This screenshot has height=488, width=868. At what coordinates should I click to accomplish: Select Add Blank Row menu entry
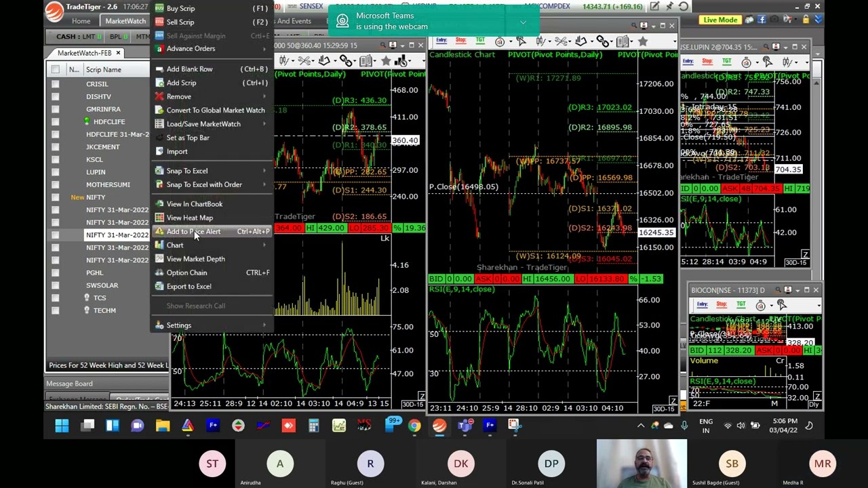pyautogui.click(x=210, y=69)
